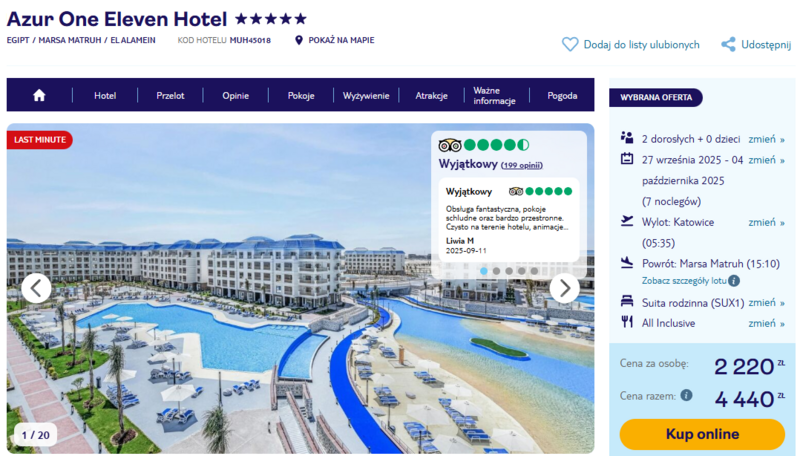The width and height of the screenshot is (800, 456).
Task: Change the Suita rodzinna room type
Action: [766, 303]
